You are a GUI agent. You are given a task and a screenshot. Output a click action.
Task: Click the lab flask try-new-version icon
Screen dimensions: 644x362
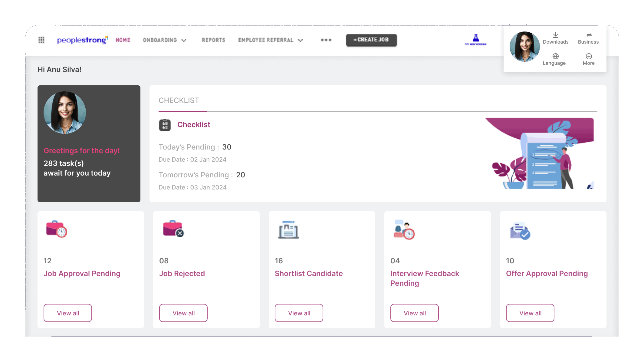[476, 39]
